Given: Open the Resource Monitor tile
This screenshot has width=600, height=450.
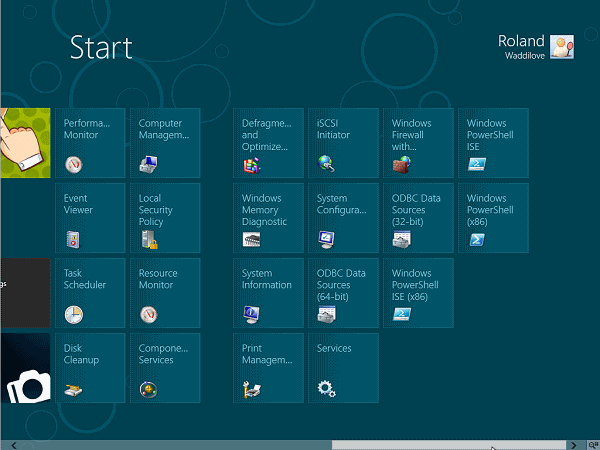Looking at the screenshot, I should click(x=165, y=293).
